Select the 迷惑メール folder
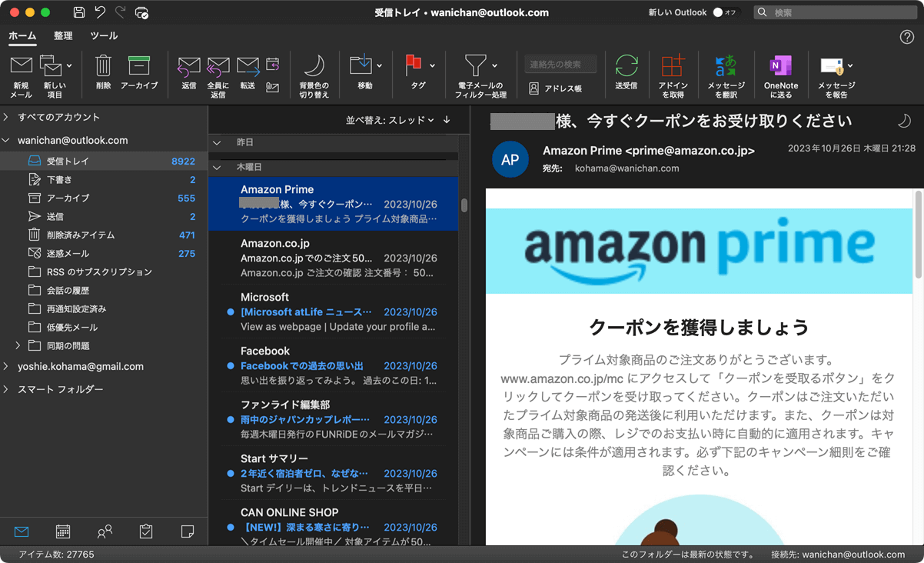The width and height of the screenshot is (924, 563). click(104, 254)
